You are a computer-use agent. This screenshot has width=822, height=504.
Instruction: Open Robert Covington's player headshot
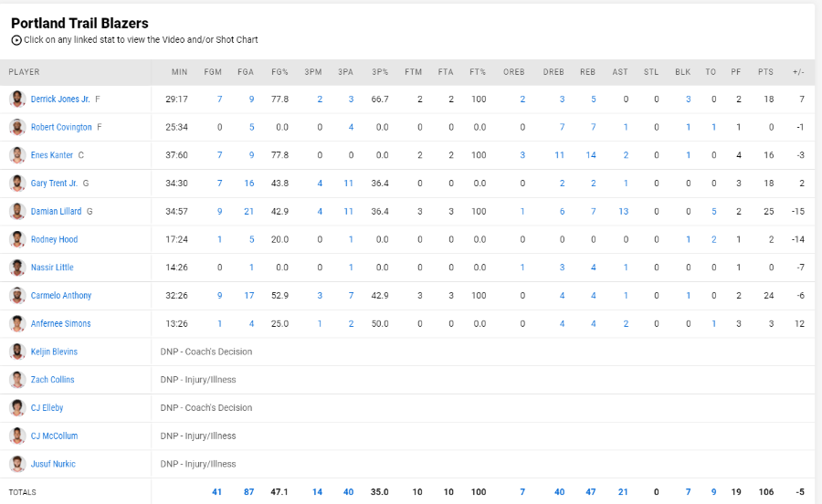17,127
